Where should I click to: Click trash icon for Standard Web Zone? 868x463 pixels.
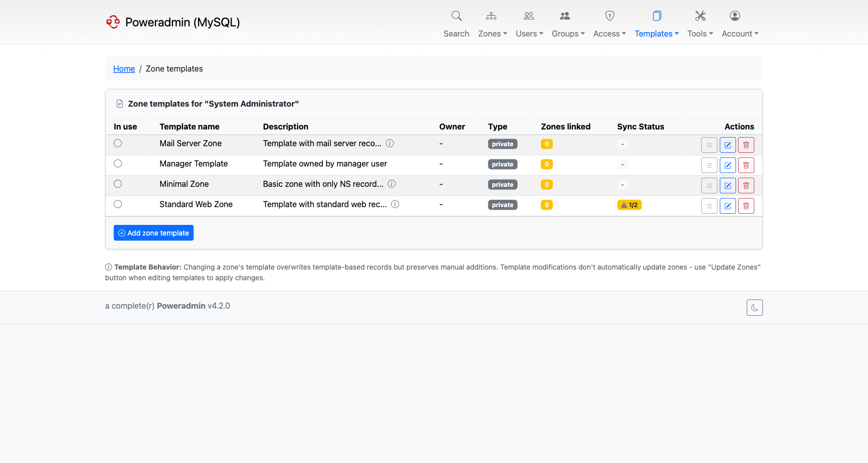click(x=746, y=206)
